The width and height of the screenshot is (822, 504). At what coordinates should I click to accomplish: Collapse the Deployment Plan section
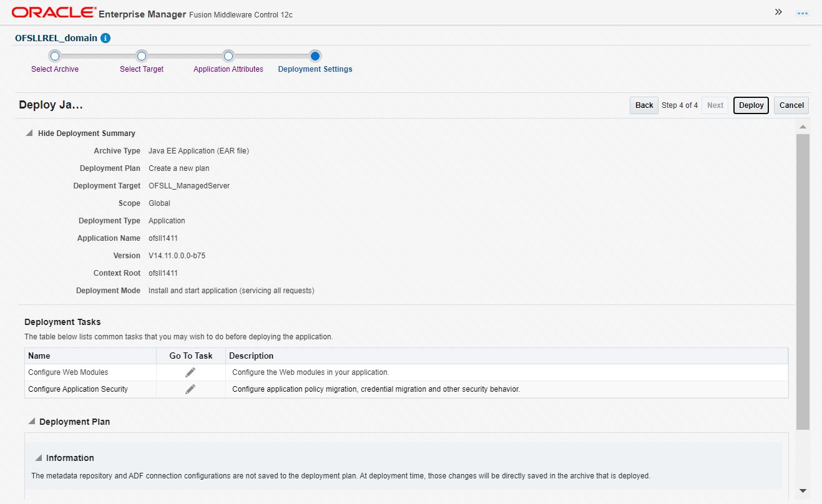tap(31, 422)
